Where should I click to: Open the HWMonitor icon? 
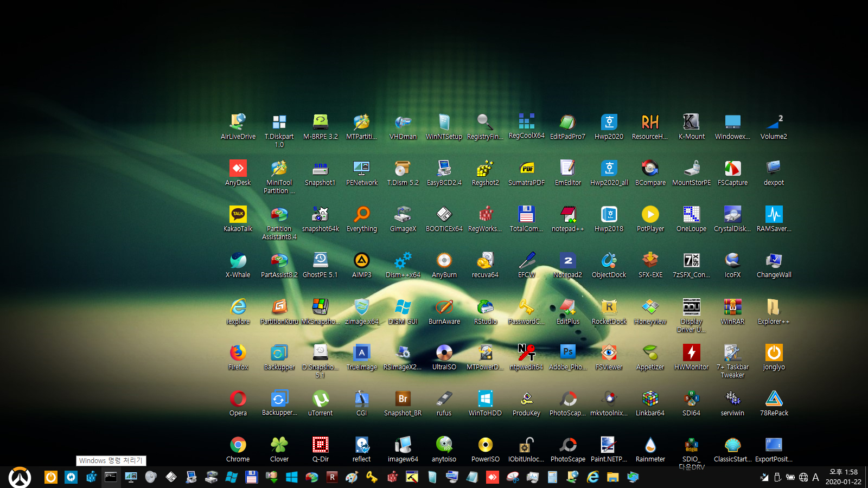coord(692,357)
